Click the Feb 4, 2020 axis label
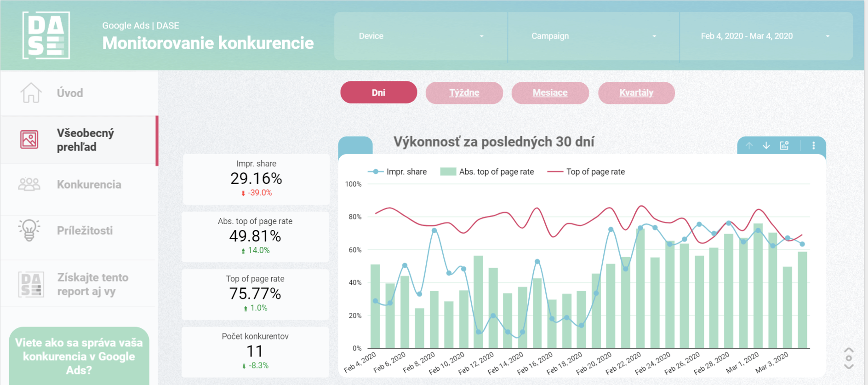Viewport: 868px width, 385px height. (x=360, y=362)
